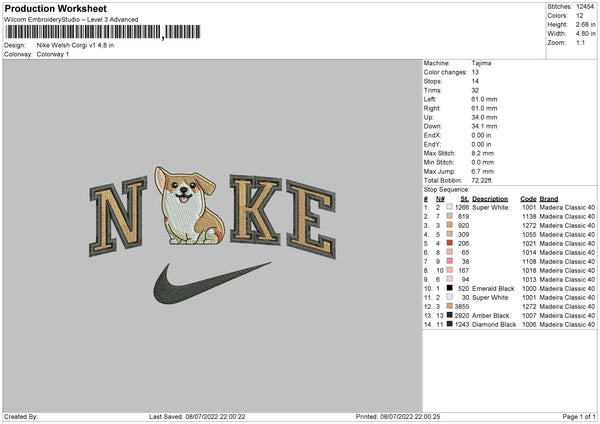Click the Up value '34.0 mm'

pos(484,117)
